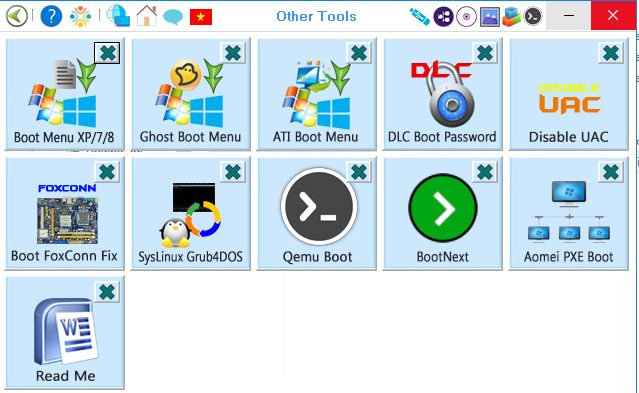
Task: Launch Aomei PXE Boot tool
Action: tap(568, 213)
